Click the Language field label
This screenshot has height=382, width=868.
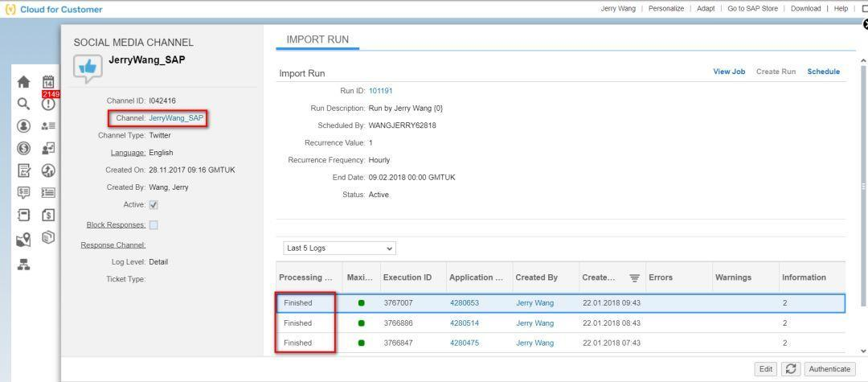pyautogui.click(x=129, y=153)
